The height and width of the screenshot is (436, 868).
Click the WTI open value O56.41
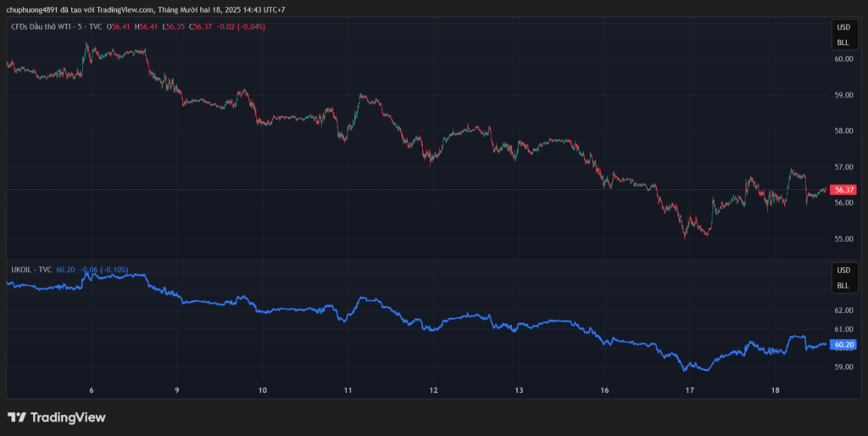121,27
